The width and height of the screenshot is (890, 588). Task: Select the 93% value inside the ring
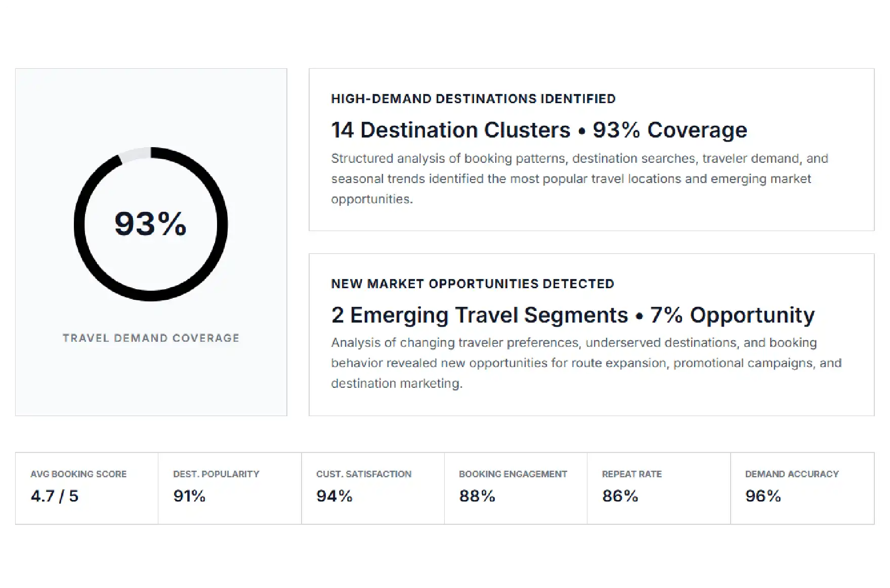[x=150, y=223]
